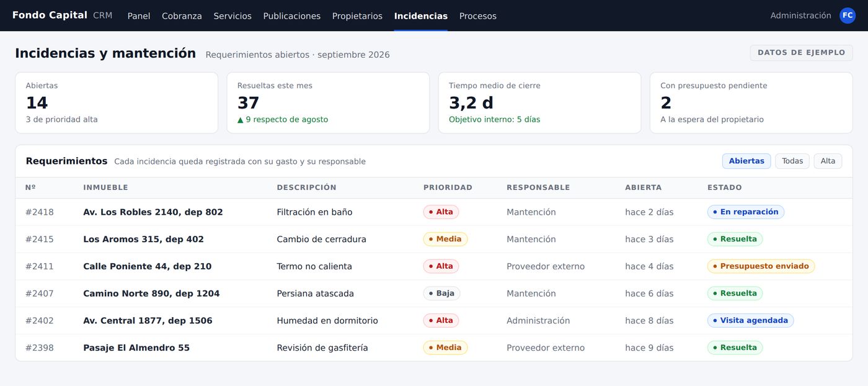Click the Resuelta status of #2407
Image resolution: width=868 pixels, height=386 pixels.
click(735, 294)
